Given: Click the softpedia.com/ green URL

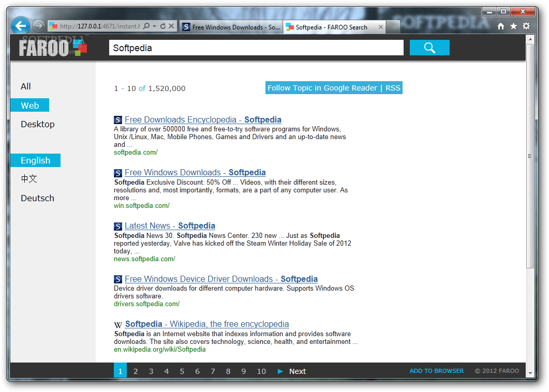Looking at the screenshot, I should 136,152.
